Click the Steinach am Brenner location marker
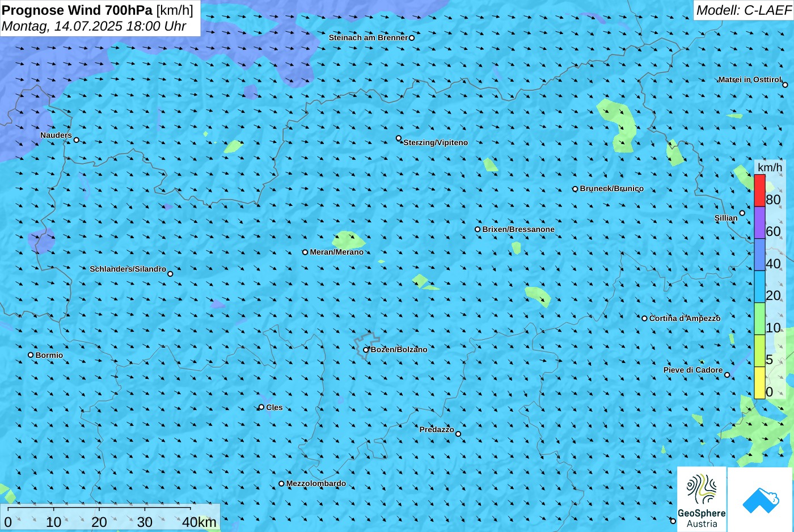794x532 pixels. click(x=412, y=38)
